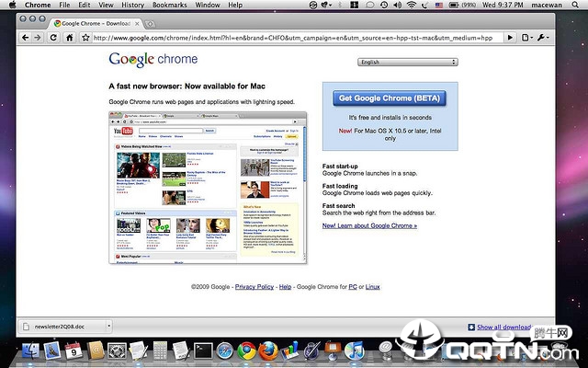This screenshot has width=588, height=368.
Task: Open Numbers bar chart icon in Dock
Action: click(290, 351)
